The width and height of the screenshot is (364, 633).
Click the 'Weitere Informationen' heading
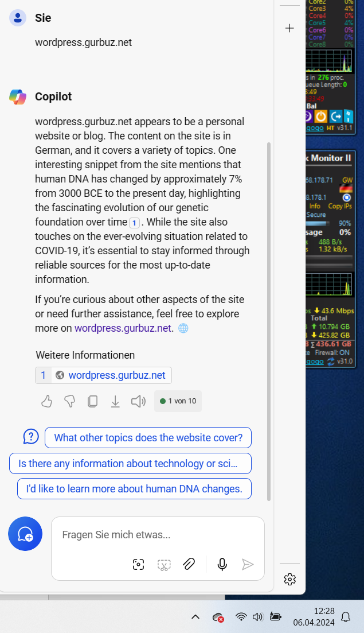point(85,355)
